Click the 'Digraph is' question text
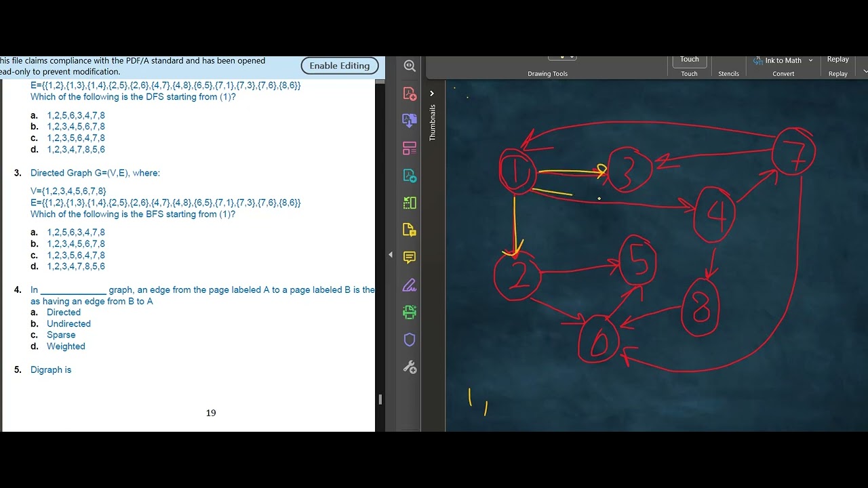 [51, 370]
